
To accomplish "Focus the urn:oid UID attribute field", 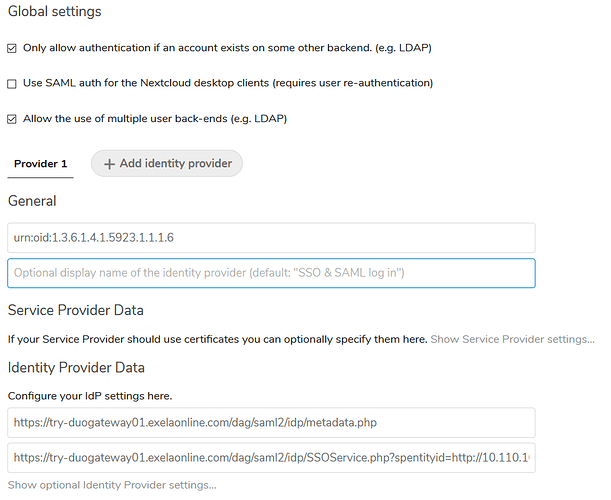I will [x=271, y=238].
